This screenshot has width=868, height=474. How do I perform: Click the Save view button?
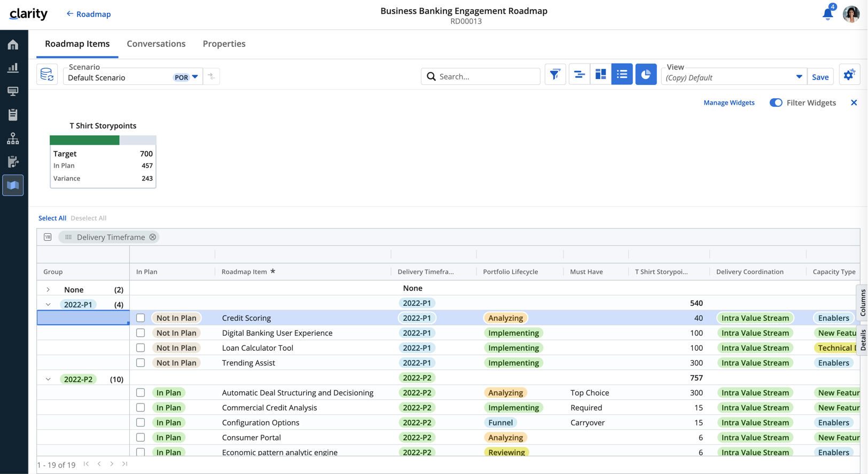pyautogui.click(x=820, y=77)
